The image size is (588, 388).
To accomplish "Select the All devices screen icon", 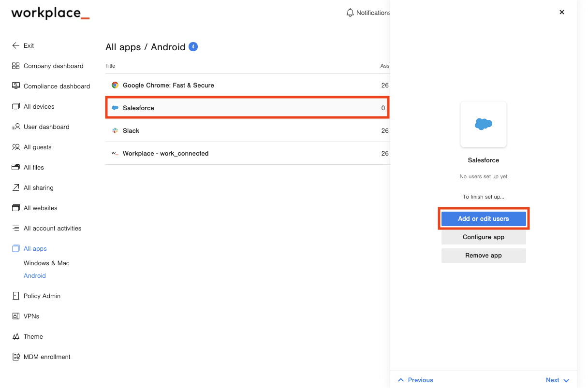I will pos(15,106).
